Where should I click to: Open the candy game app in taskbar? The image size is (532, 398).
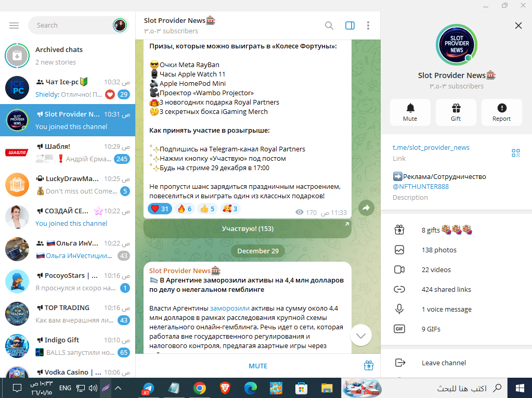click(x=276, y=388)
